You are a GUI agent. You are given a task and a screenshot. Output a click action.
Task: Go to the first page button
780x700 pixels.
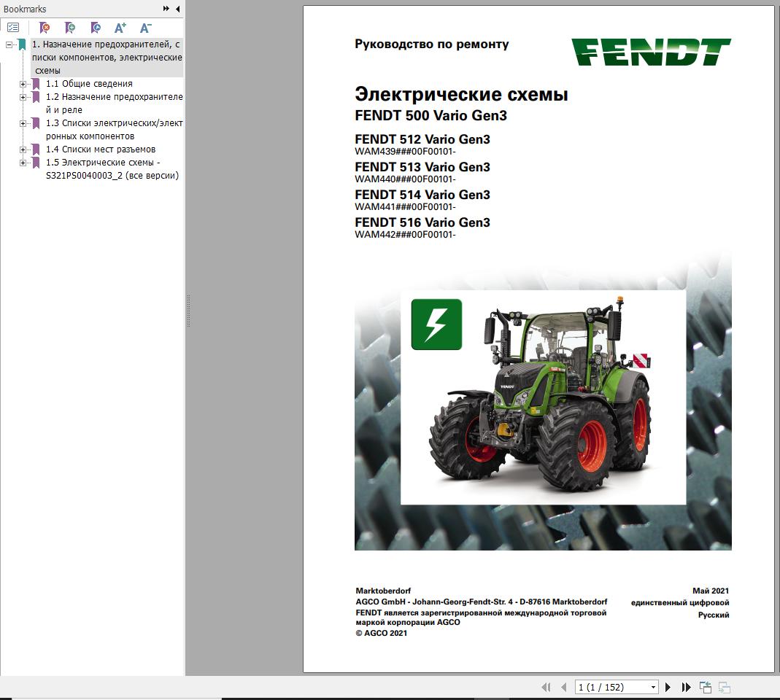(547, 687)
